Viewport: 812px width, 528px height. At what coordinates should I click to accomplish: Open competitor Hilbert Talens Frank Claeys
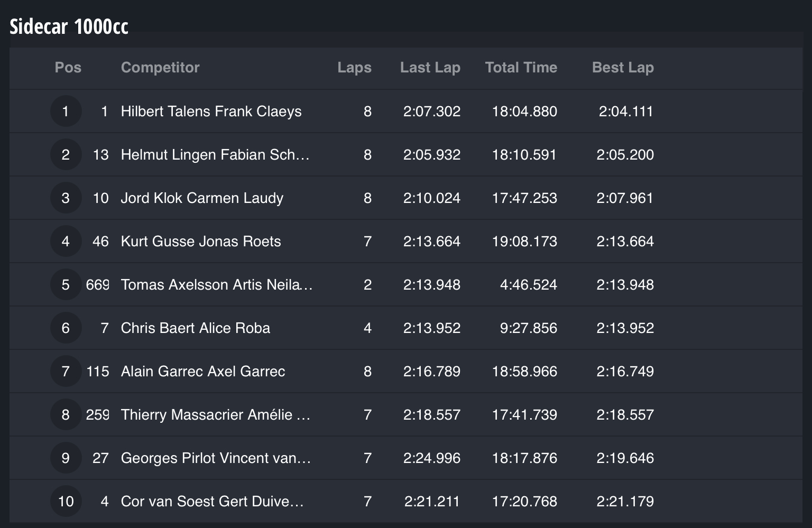tap(211, 111)
